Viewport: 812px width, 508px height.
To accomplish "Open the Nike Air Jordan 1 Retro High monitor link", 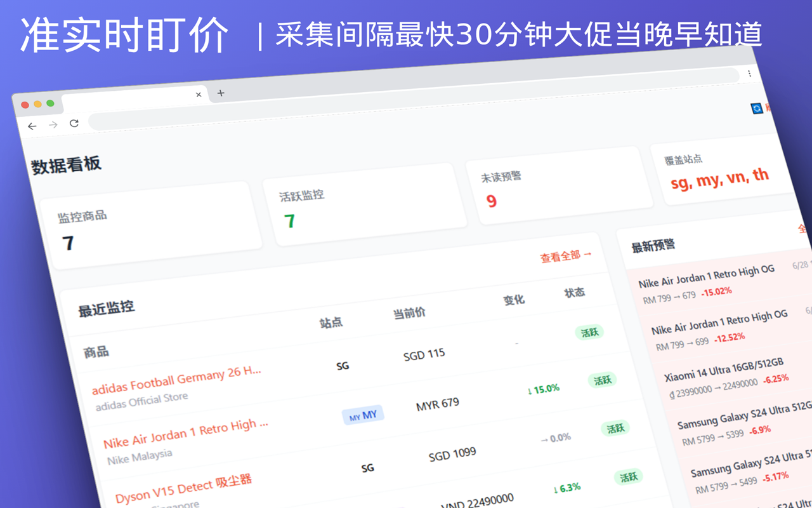I will coord(187,433).
